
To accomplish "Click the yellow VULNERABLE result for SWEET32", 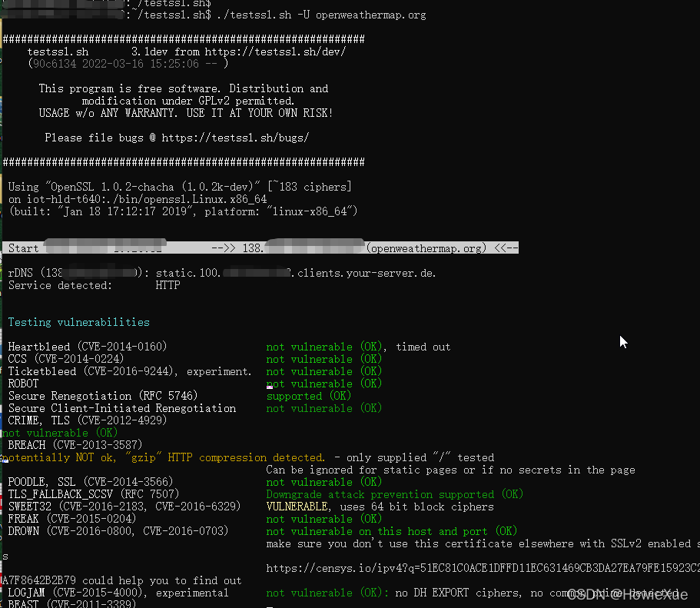I will pyautogui.click(x=297, y=507).
